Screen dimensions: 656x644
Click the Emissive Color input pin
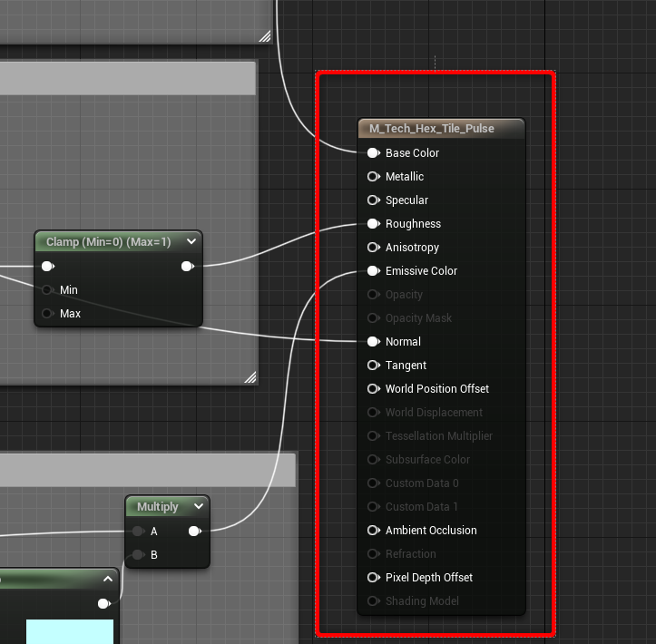pyautogui.click(x=373, y=271)
